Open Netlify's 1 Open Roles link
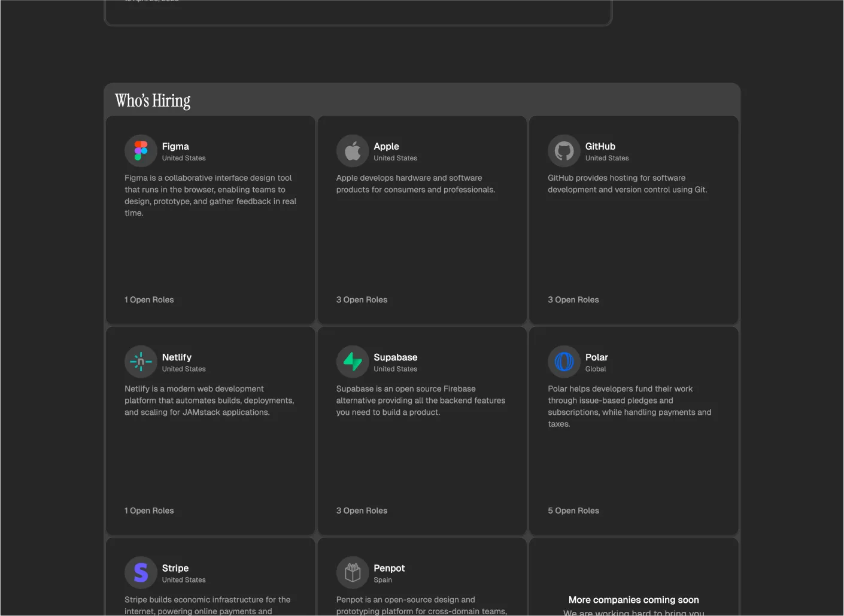Screen dimensions: 844x616 pyautogui.click(x=149, y=511)
